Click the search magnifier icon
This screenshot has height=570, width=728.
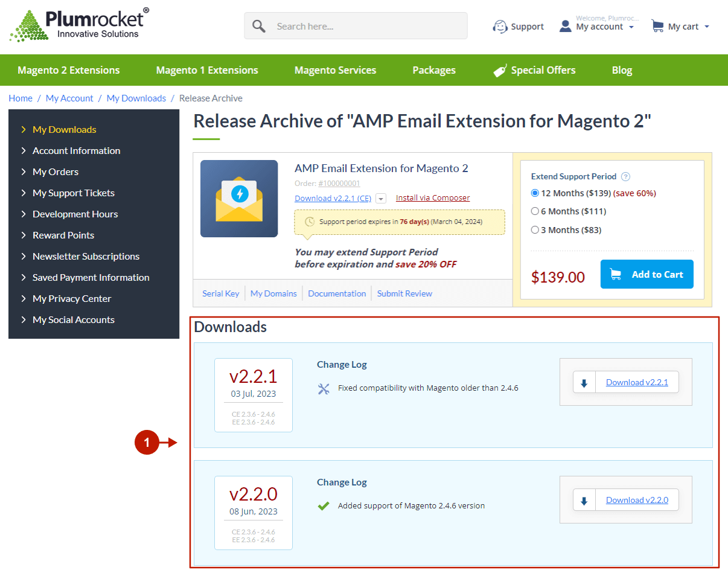pyautogui.click(x=259, y=26)
